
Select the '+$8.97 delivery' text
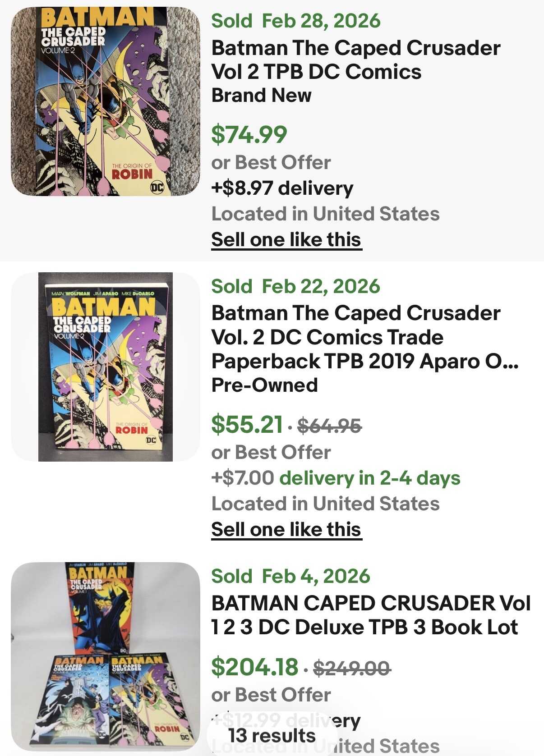(282, 188)
